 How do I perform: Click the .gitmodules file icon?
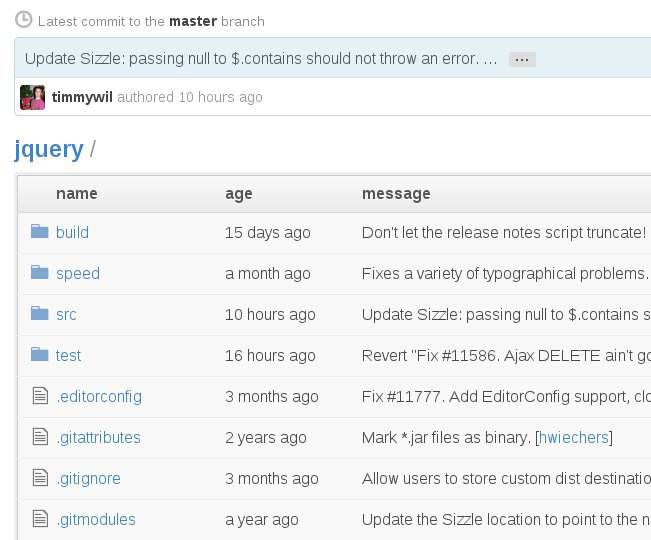40,518
